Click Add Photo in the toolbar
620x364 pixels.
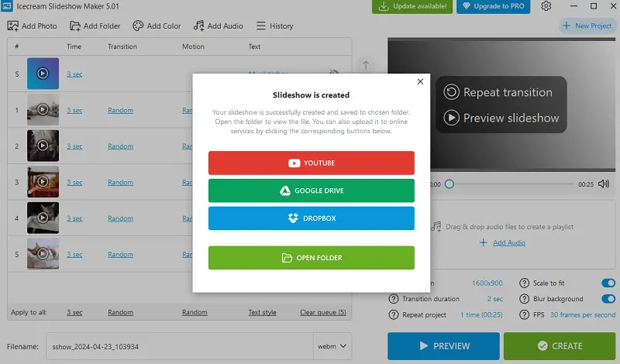(32, 26)
